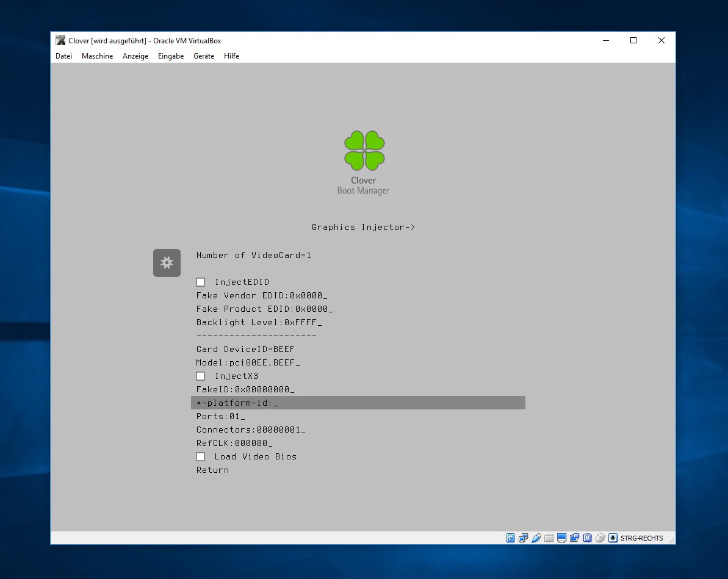Select the Return entry

pos(212,470)
